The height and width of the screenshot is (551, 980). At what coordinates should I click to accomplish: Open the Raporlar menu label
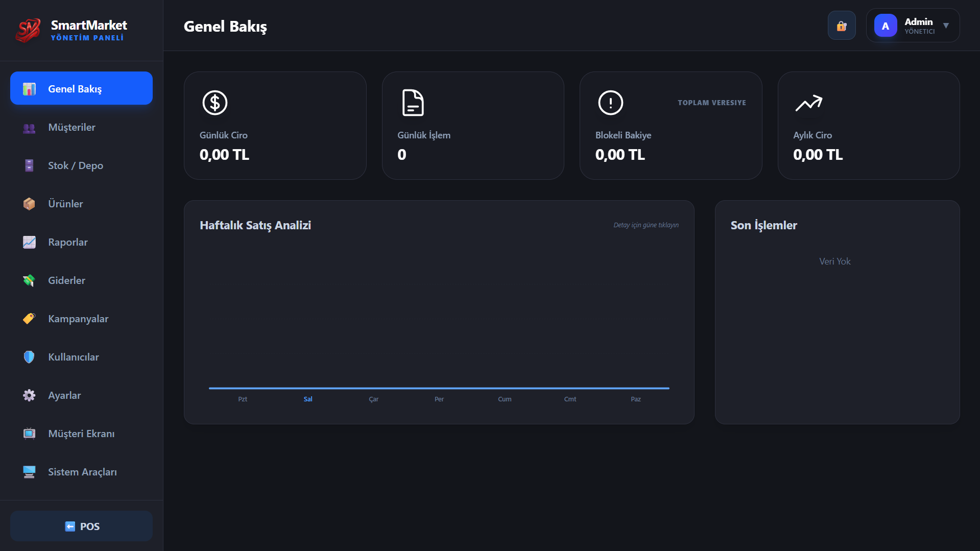(x=68, y=242)
